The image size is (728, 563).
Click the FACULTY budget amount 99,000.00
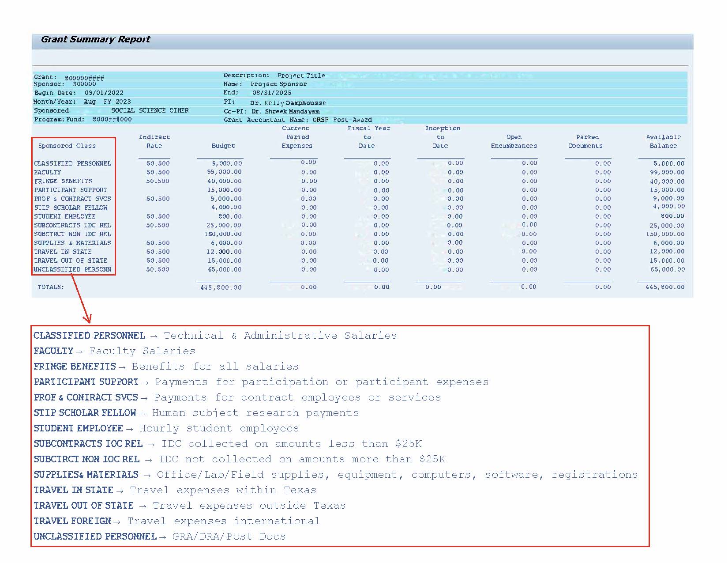click(225, 172)
